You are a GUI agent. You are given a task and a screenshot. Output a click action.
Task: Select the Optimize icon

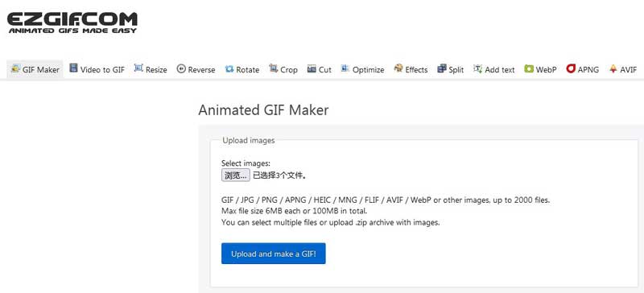(x=345, y=68)
